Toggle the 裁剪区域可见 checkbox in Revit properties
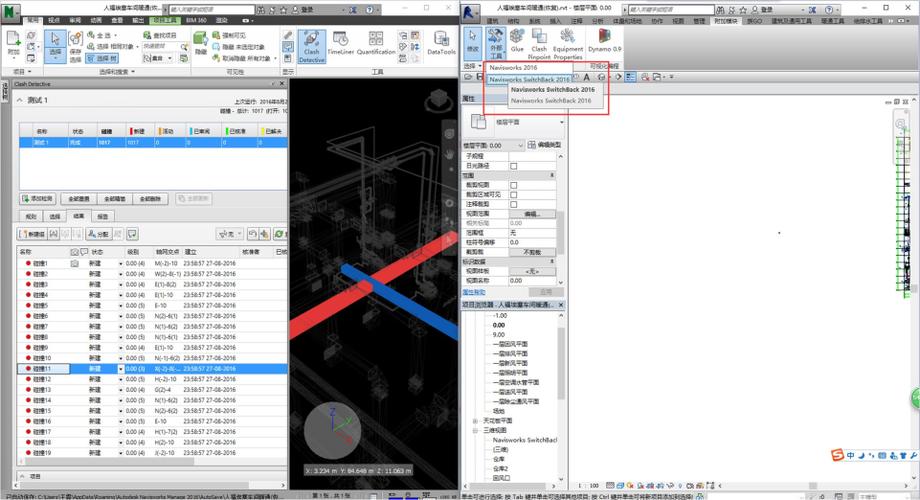The width and height of the screenshot is (920, 500). pyautogui.click(x=513, y=194)
